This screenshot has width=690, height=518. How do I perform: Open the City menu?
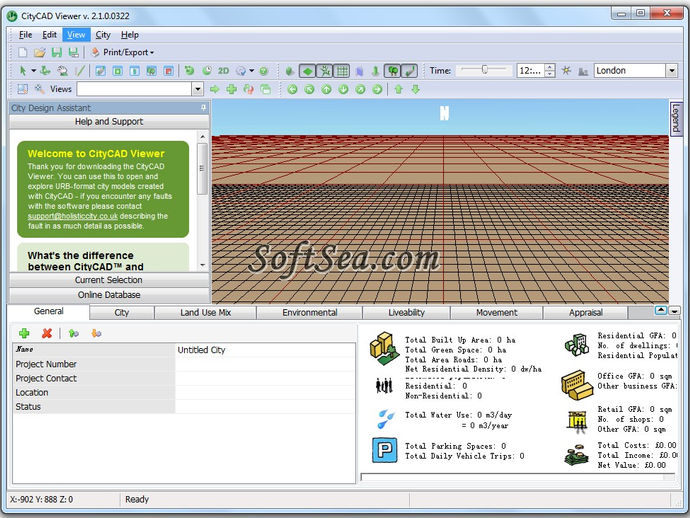103,35
